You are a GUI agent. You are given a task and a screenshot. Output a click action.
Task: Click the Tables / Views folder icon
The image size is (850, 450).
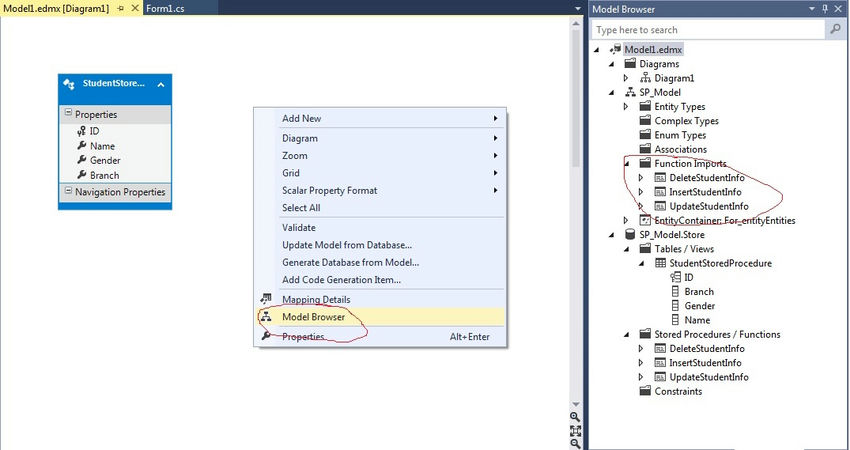tap(645, 248)
